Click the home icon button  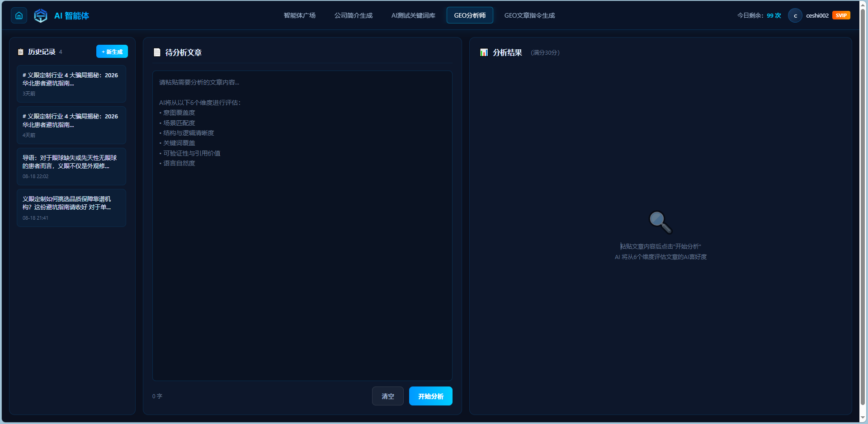(x=19, y=15)
